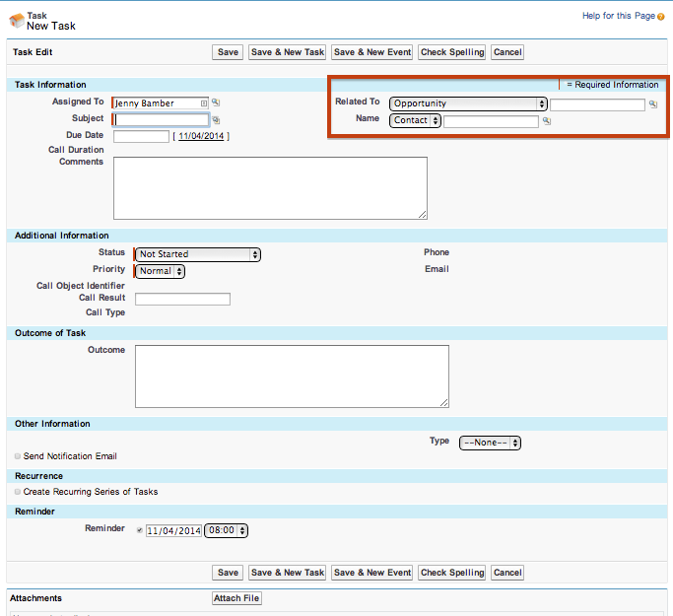Click the Comments text area resize handle
673x616 pixels.
click(423, 215)
